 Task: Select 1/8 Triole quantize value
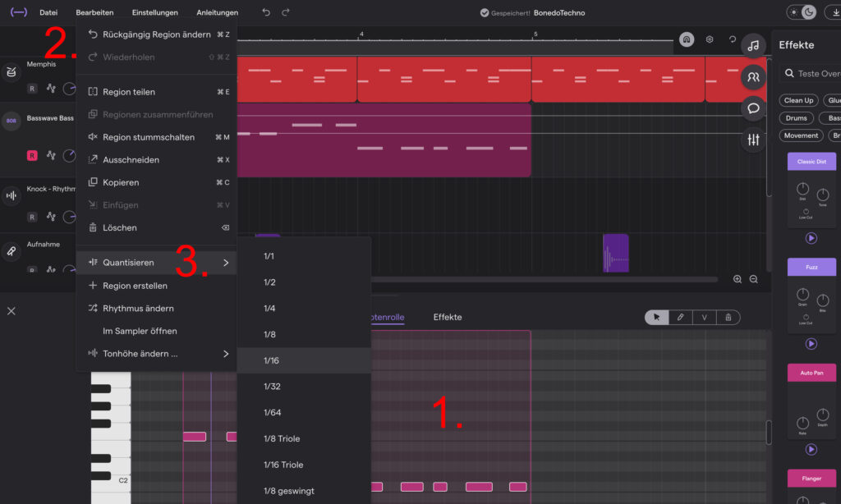click(x=304, y=438)
